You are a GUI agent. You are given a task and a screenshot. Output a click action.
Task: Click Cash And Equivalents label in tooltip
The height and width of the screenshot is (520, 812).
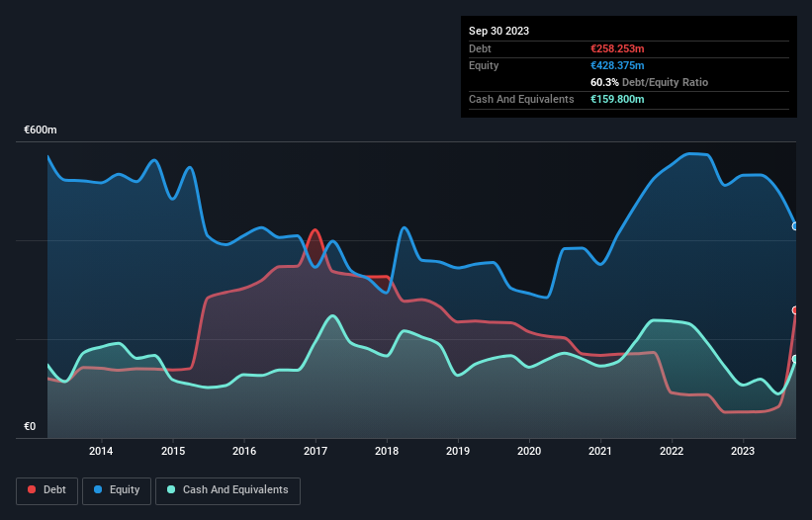521,99
